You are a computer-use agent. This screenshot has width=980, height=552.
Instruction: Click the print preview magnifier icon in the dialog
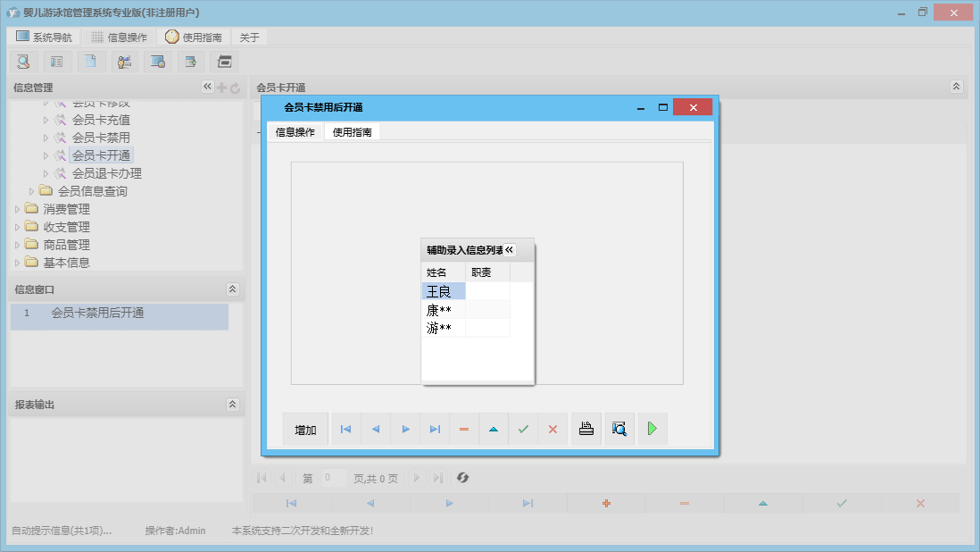tap(619, 429)
